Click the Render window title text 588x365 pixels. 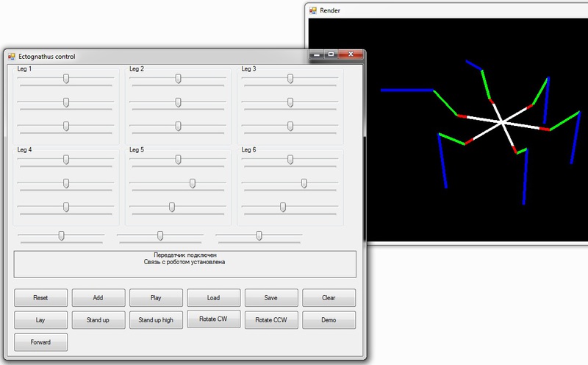coord(330,10)
